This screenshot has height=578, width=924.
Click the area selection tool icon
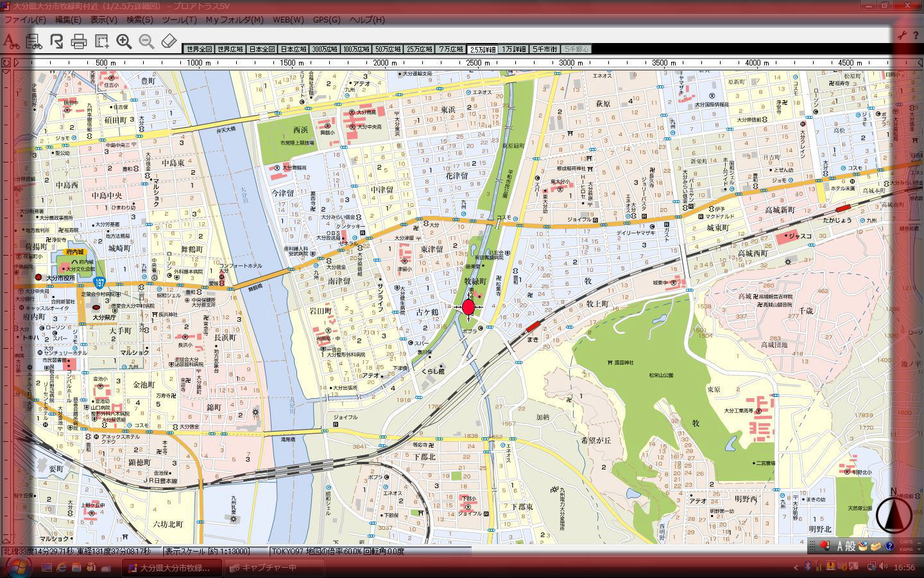tap(101, 42)
